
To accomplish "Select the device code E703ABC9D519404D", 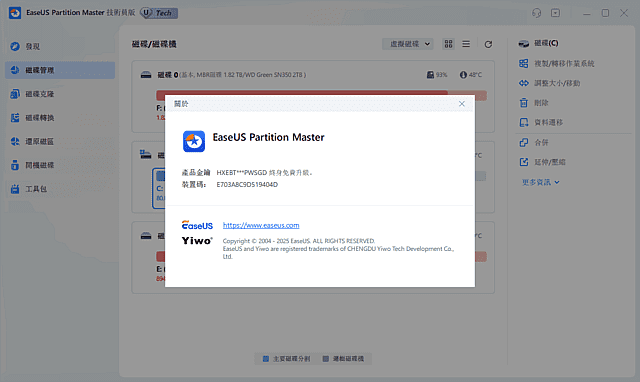I will tap(247, 184).
